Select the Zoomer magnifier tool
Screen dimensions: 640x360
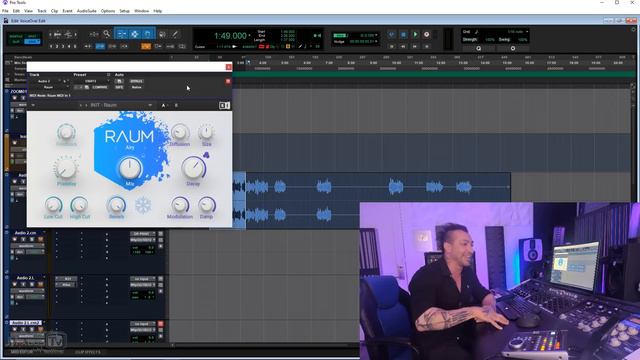107,34
